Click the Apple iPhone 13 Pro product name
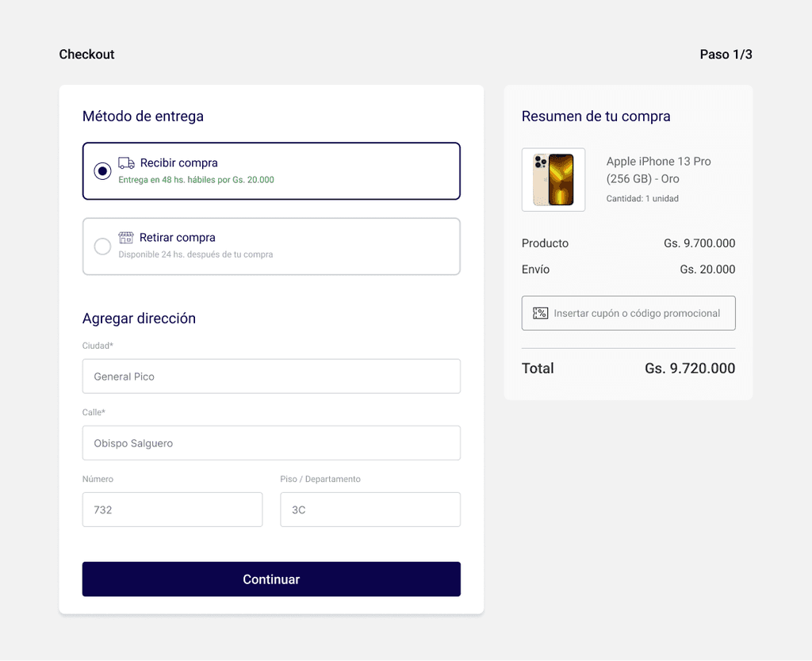 (x=659, y=170)
